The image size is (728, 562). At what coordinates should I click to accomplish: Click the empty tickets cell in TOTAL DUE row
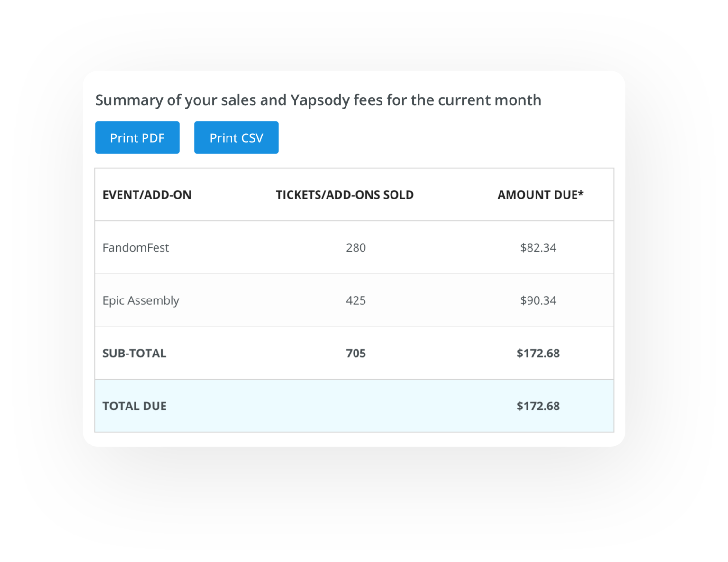tap(355, 406)
